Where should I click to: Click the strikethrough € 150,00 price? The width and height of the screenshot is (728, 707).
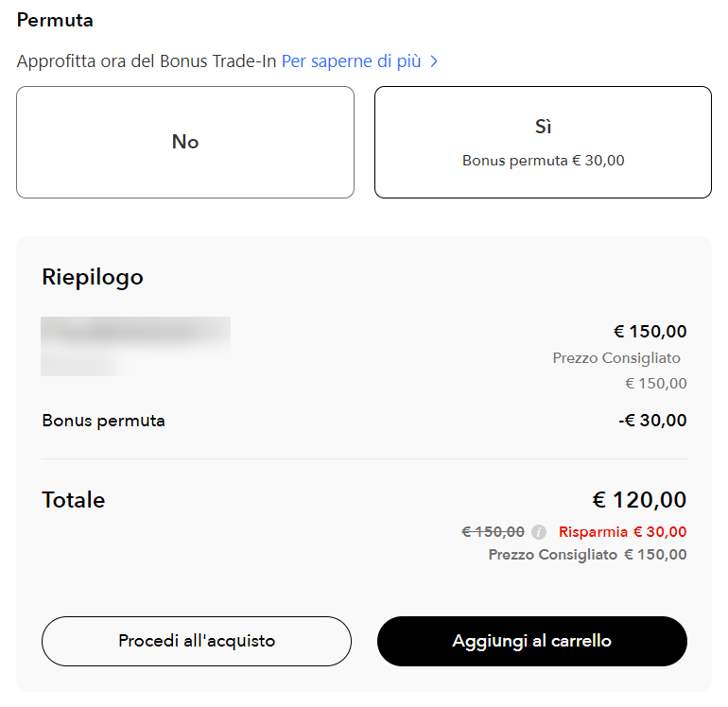tap(494, 532)
